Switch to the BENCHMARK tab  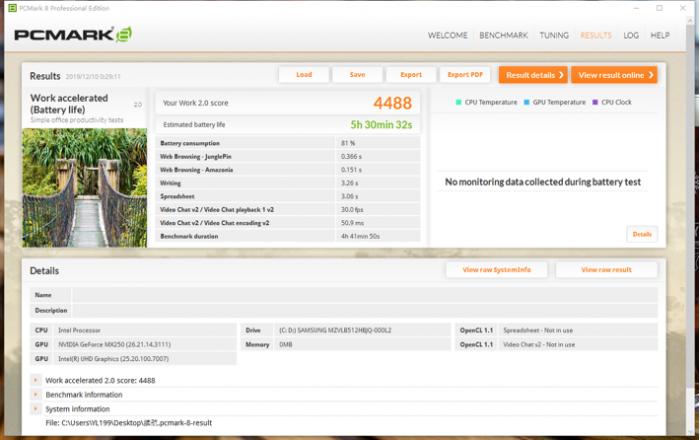(503, 35)
